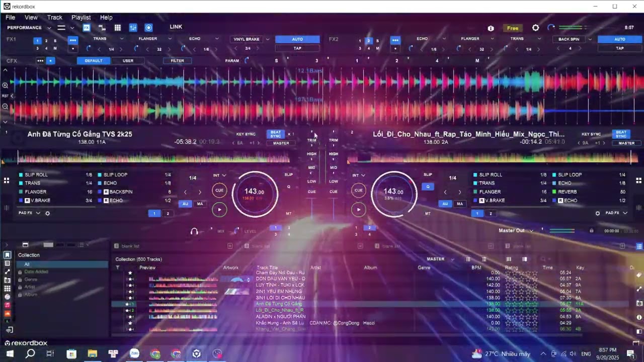Open the Master Out dropdown
This screenshot has height=362, width=644.
coord(516,231)
